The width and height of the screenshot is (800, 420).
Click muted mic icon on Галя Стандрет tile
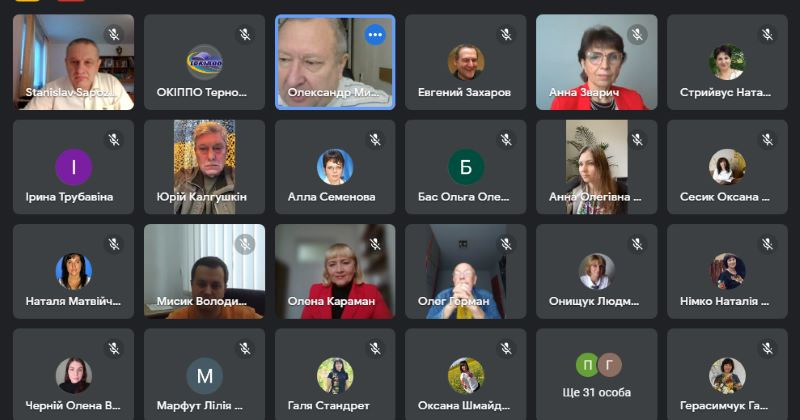point(375,349)
